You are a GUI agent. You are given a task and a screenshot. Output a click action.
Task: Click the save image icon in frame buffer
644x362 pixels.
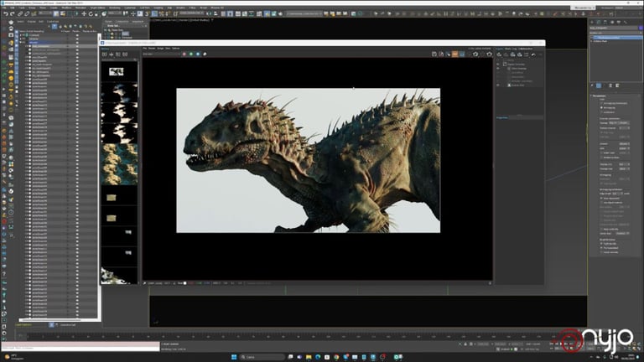434,54
